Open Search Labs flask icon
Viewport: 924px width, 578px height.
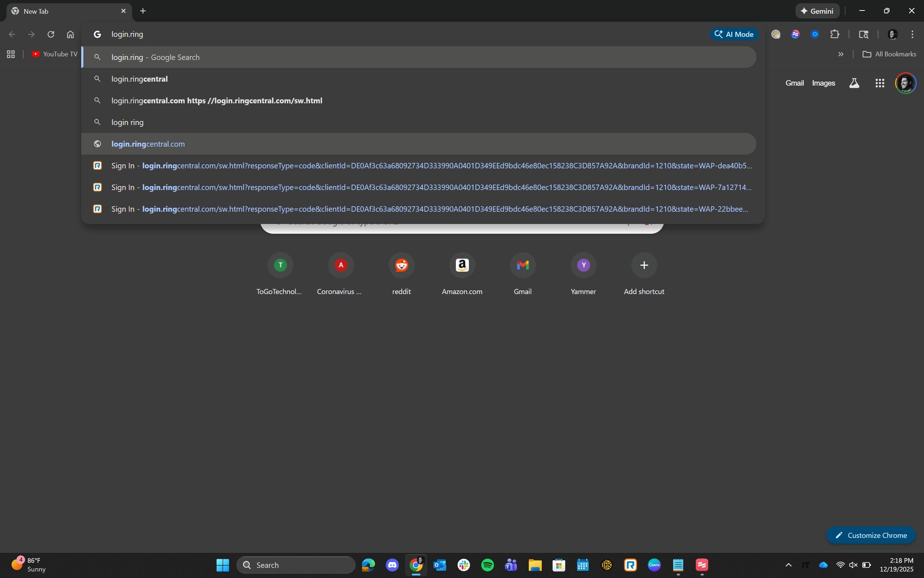click(x=854, y=83)
